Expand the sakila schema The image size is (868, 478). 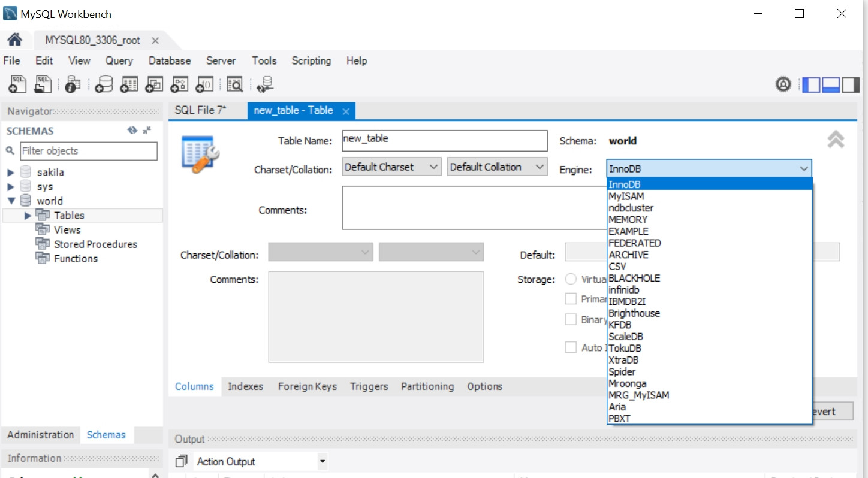click(10, 172)
